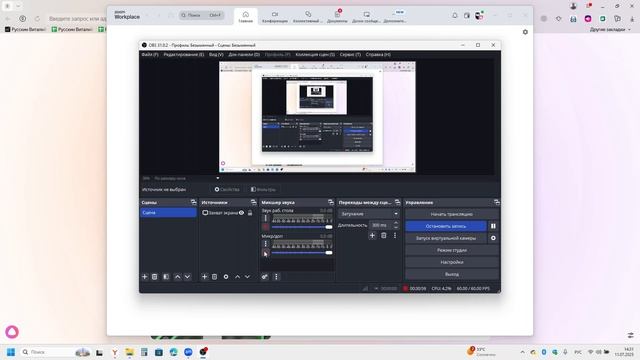Toggle lock on Захват экрана source
Viewport: 640px width, 360px height.
click(x=250, y=213)
